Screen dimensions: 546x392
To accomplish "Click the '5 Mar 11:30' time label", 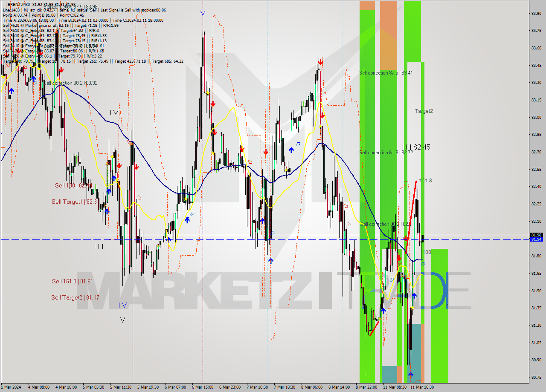I will (x=121, y=387).
